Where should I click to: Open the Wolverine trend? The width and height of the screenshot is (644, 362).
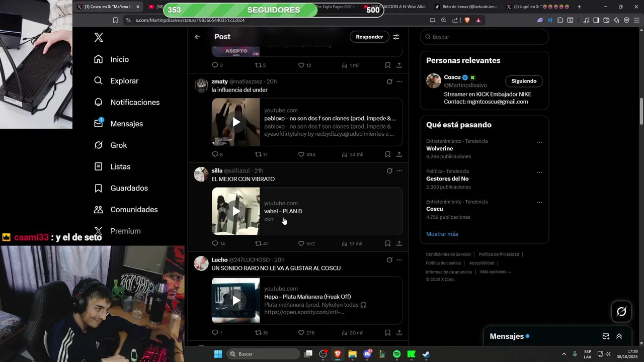click(x=439, y=149)
